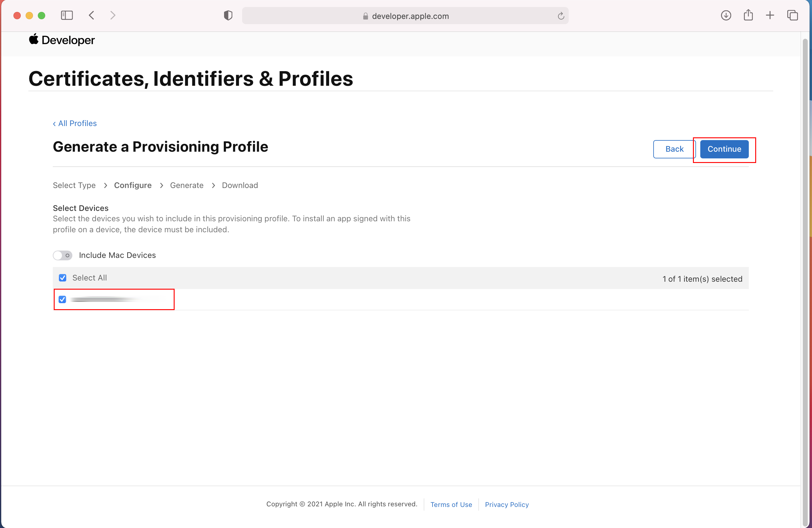Click the Apple Developer logo

[62, 40]
